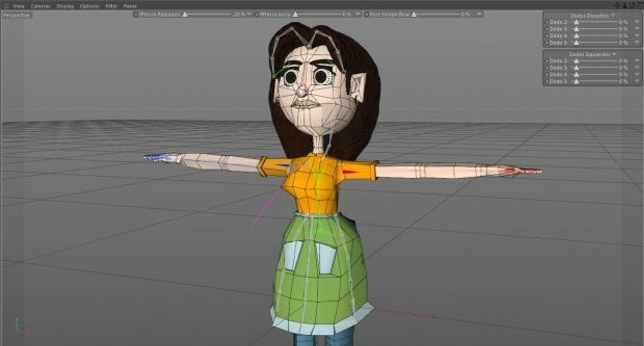Viewport: 644px width, 346px height.
Task: Click the 0 % value of Pose Morph Risa
Action: pyautogui.click(x=465, y=14)
